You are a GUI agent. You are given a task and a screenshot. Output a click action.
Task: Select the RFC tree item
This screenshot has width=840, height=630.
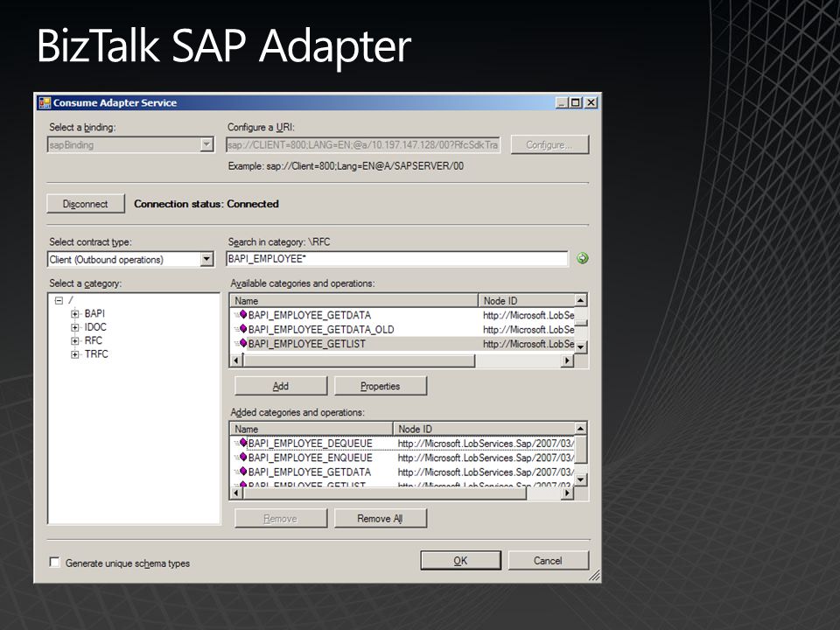point(94,340)
